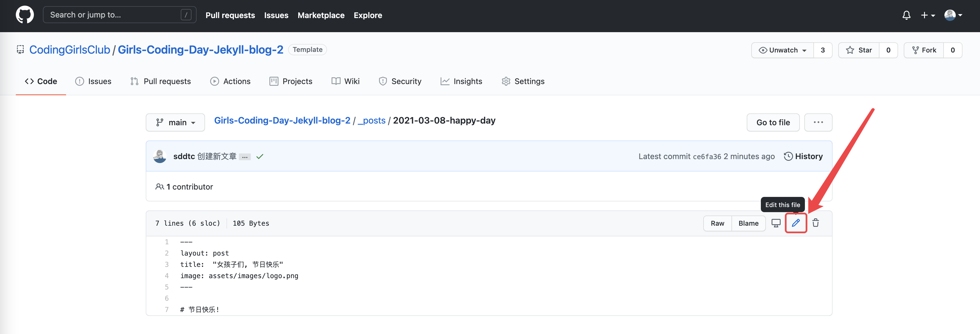
Task: Open main branch selector dropdown
Action: [x=175, y=122]
